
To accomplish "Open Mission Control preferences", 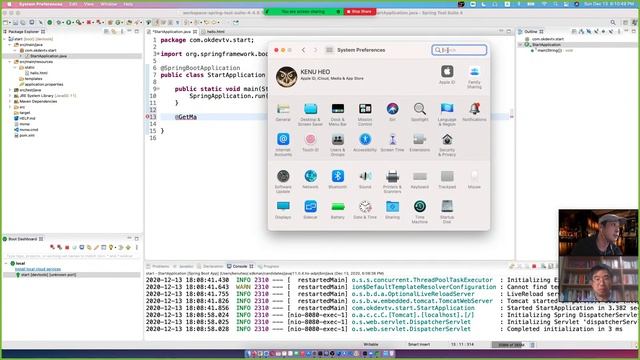I will click(365, 114).
